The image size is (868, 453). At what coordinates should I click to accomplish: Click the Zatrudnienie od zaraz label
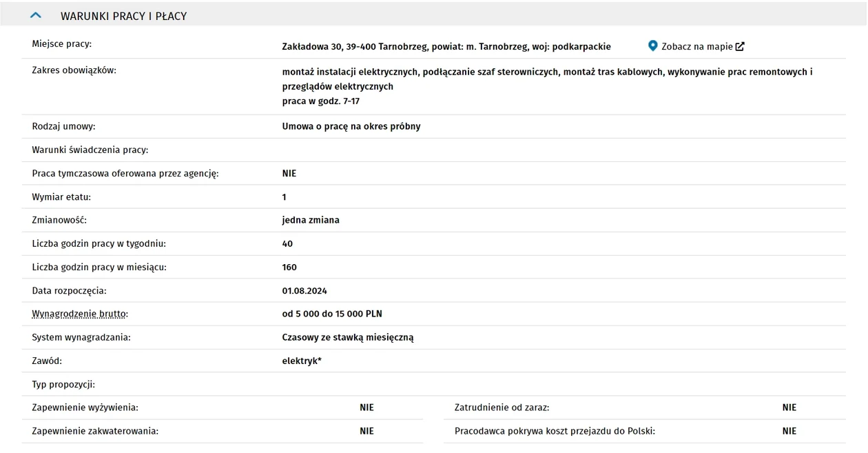pyautogui.click(x=502, y=408)
